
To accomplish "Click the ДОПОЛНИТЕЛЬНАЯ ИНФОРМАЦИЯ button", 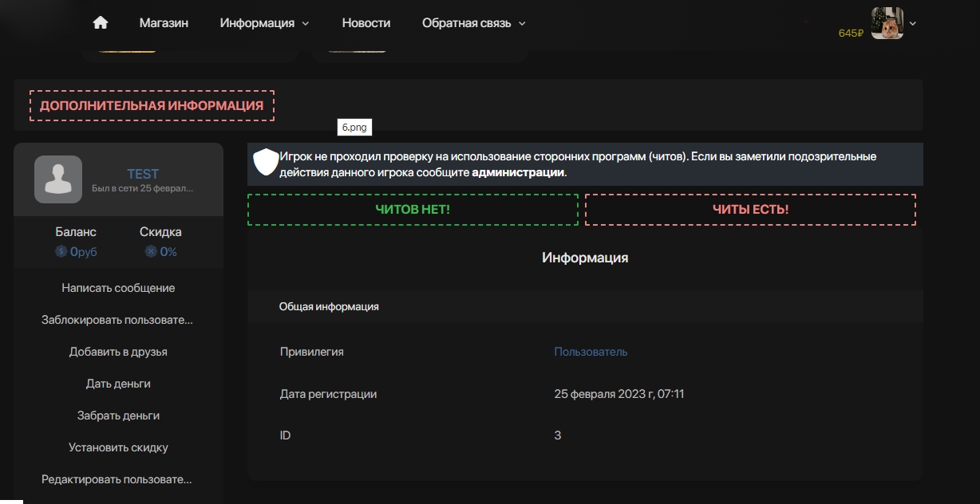I will coord(152,105).
